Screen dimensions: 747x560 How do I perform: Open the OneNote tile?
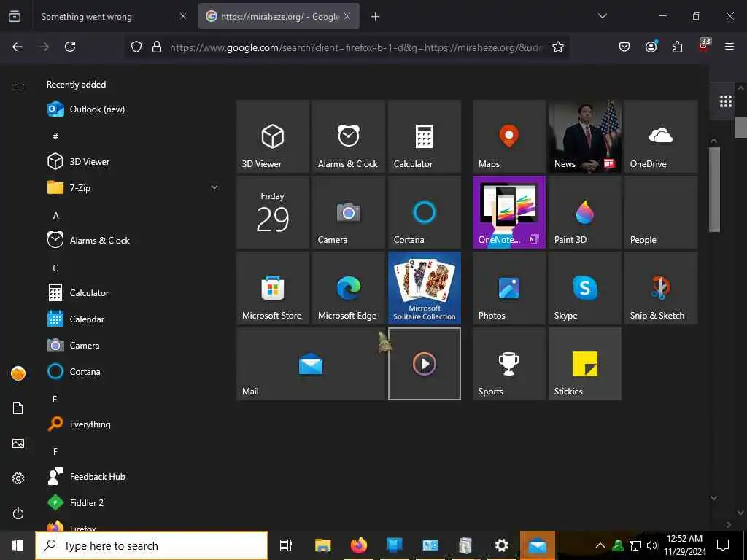[x=508, y=212]
